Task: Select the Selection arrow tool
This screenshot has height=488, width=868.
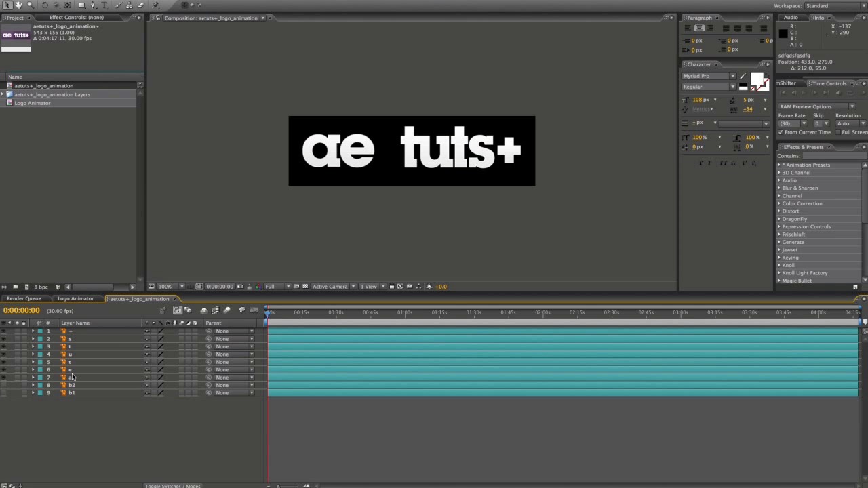Action: coord(7,5)
